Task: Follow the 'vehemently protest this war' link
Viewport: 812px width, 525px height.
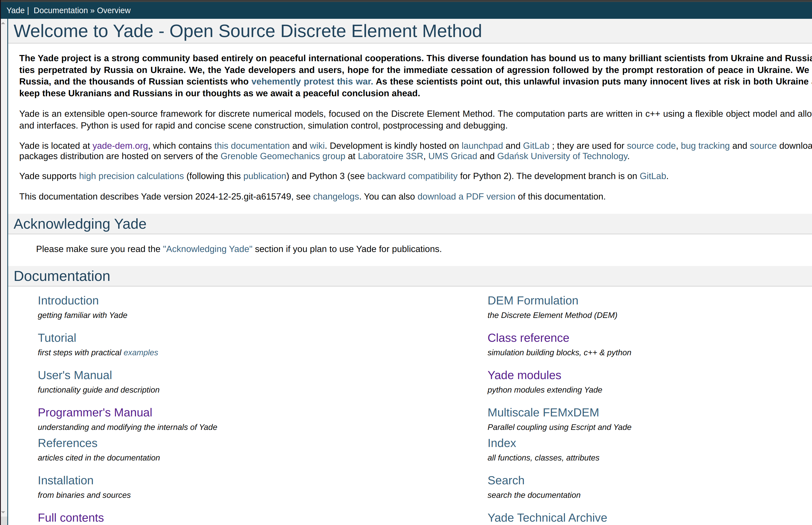Action: [312, 82]
